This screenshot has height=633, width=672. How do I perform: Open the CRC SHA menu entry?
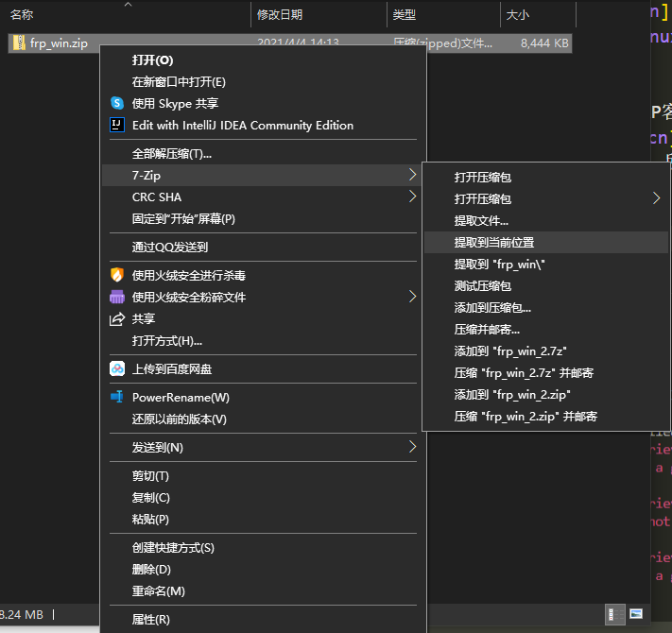(263, 197)
